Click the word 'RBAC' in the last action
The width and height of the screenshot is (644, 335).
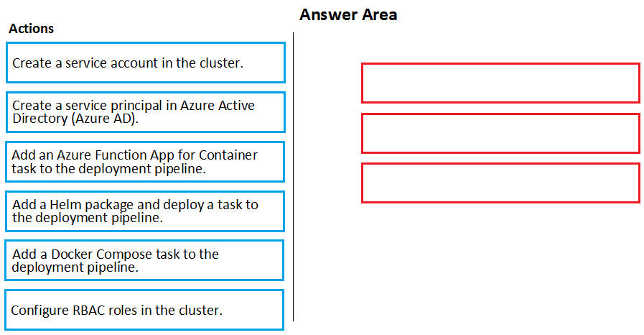pyautogui.click(x=89, y=310)
